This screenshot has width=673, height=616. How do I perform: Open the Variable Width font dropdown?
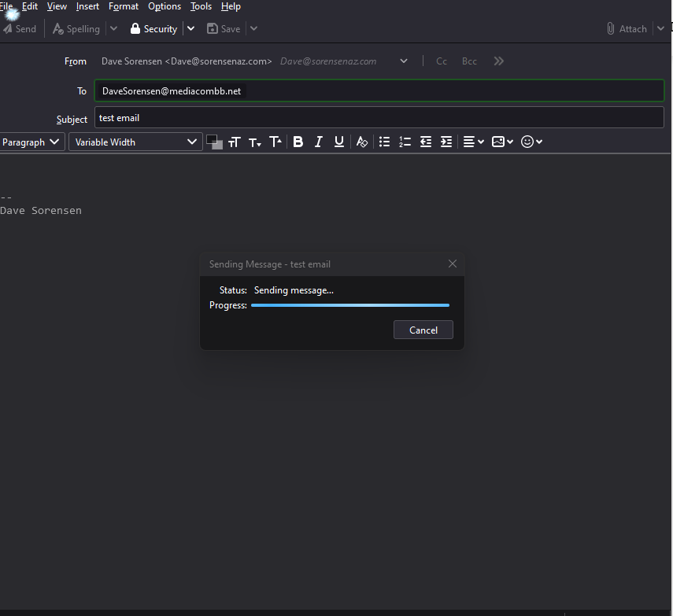coord(135,142)
